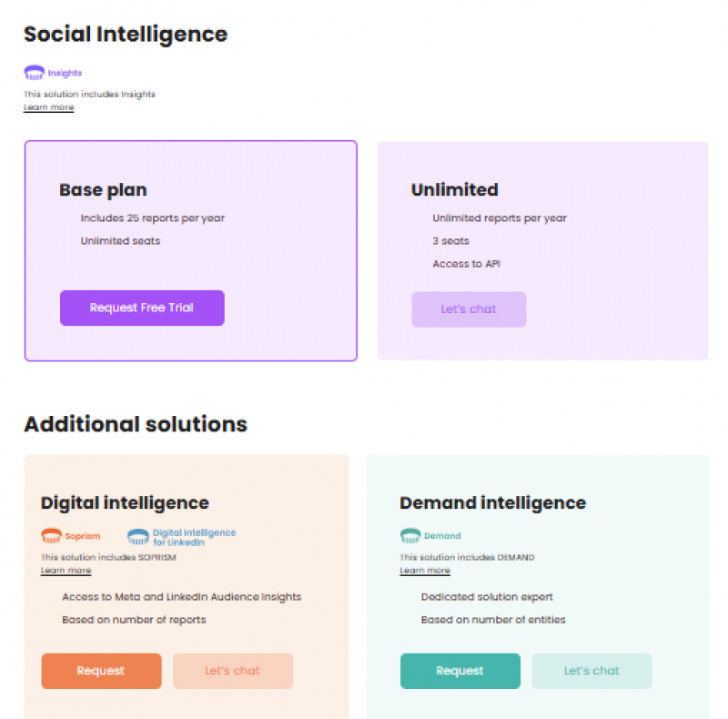Open Learn more link below Soprism
The width and height of the screenshot is (728, 719).
66,571
